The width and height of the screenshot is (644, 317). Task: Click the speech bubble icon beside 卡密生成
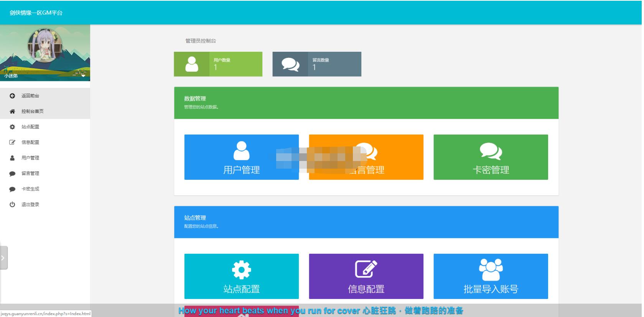[x=12, y=189]
